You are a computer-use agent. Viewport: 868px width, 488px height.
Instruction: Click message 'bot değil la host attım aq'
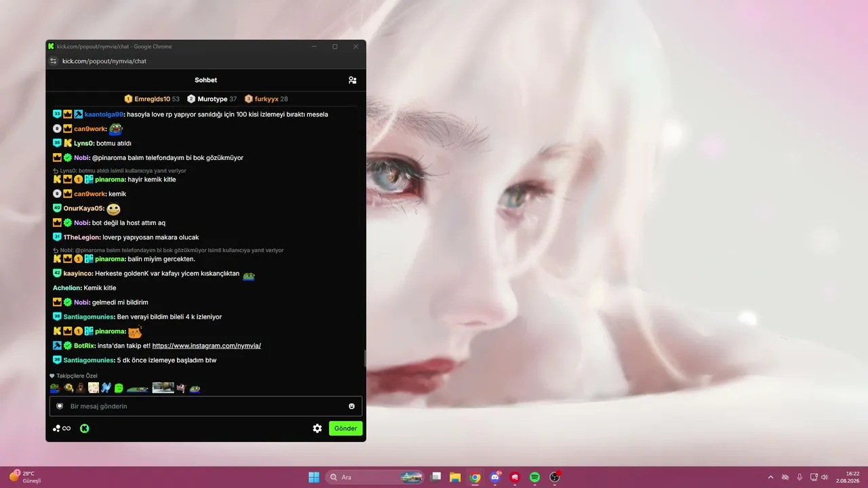point(129,223)
